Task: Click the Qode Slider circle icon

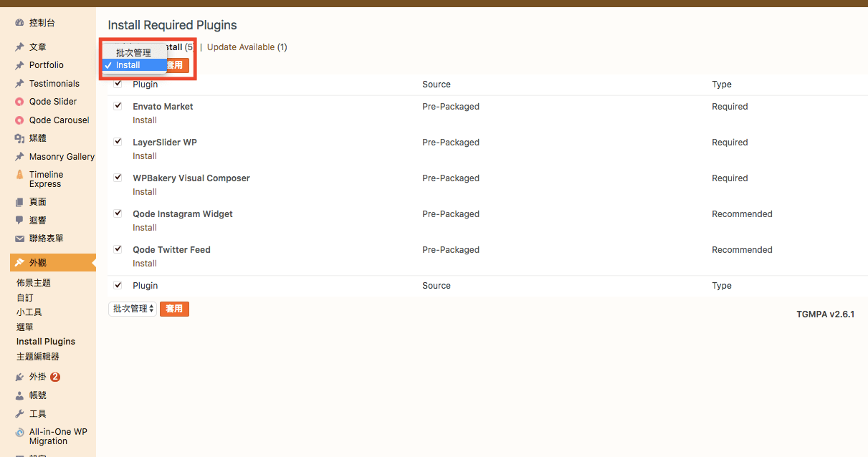Action: 20,102
